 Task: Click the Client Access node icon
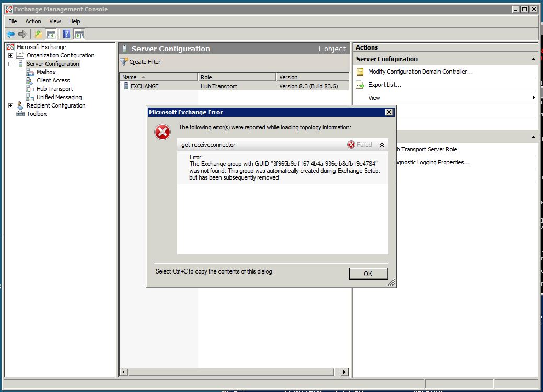[30, 80]
